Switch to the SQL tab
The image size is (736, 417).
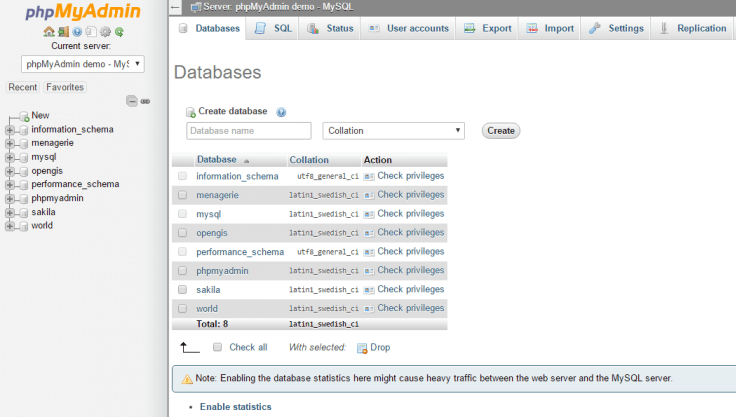pyautogui.click(x=272, y=28)
